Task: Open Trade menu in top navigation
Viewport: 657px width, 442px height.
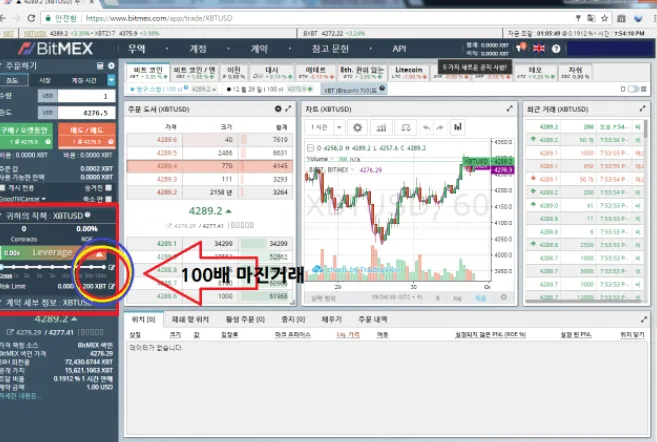Action: point(137,49)
